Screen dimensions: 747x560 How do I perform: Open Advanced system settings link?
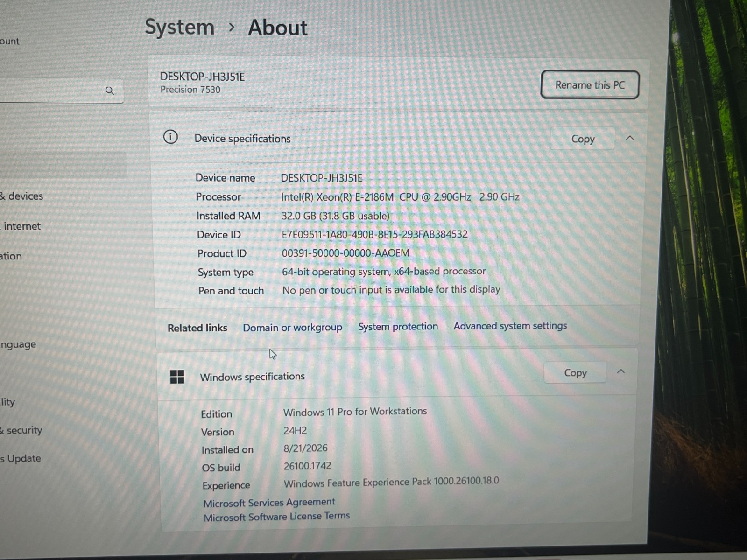click(x=510, y=326)
